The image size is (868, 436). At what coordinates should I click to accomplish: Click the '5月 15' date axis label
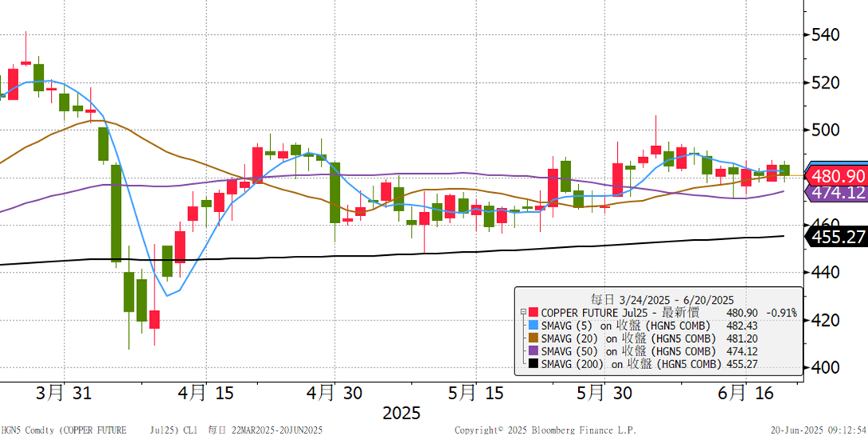pos(476,393)
